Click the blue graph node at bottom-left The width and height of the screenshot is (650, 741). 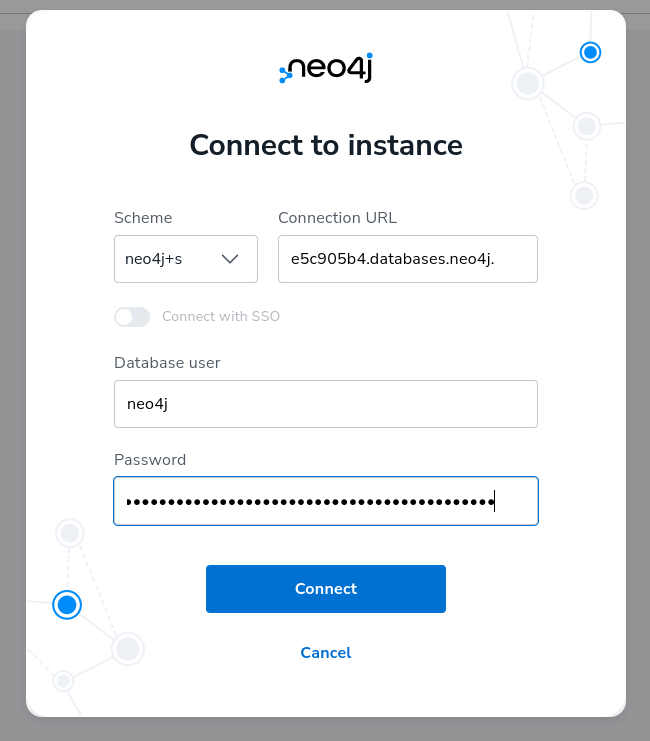point(67,604)
